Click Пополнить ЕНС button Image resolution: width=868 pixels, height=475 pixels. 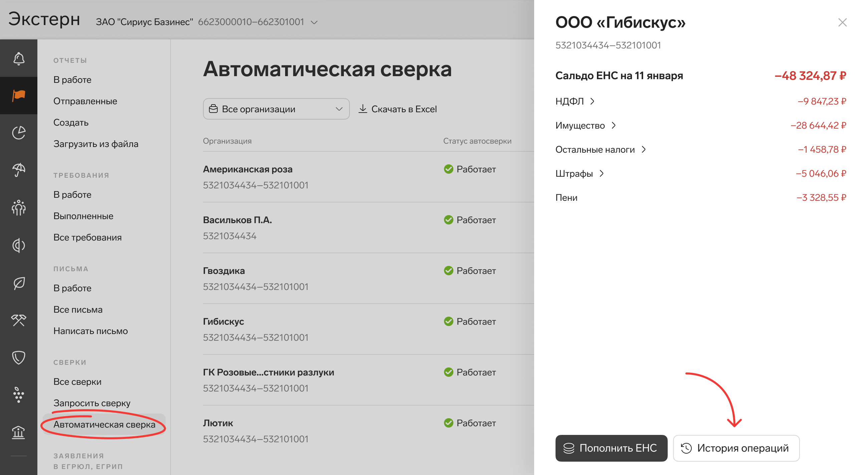point(611,448)
